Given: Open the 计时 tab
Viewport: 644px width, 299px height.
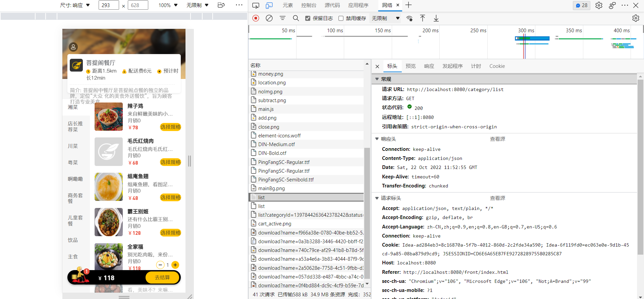Looking at the screenshot, I should [476, 66].
